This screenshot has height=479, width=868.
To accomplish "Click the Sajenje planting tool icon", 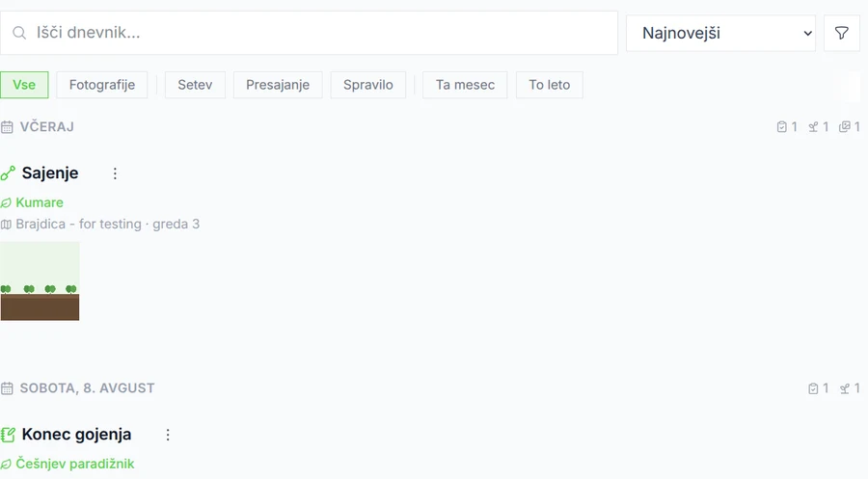I will (x=8, y=173).
